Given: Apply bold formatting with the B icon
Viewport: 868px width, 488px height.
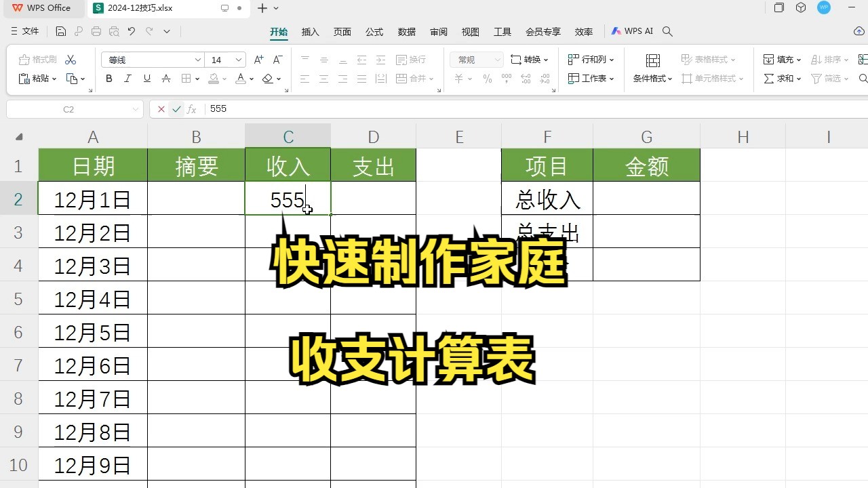Looking at the screenshot, I should point(108,78).
